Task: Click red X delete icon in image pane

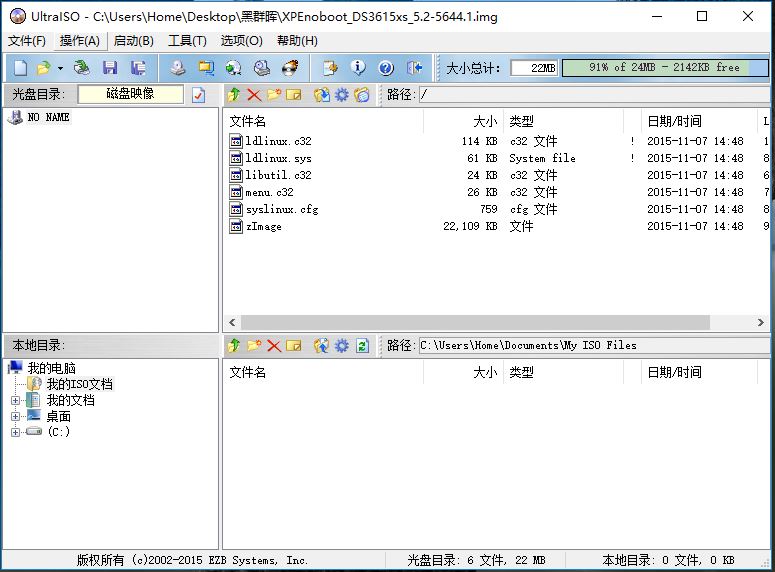Action: click(x=254, y=94)
